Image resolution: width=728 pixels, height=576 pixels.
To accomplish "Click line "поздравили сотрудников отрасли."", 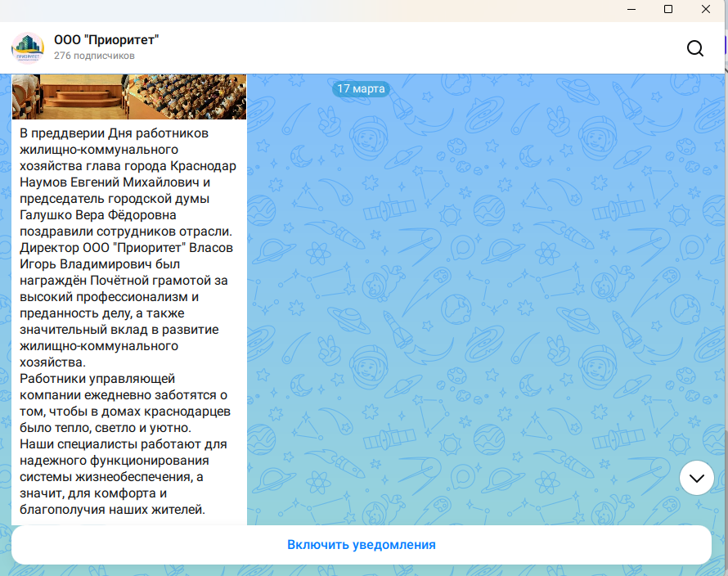I will [126, 232].
